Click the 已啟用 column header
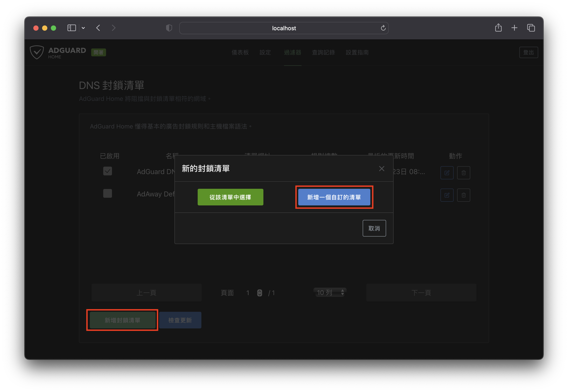Screen dimensions: 568x392 click(x=110, y=156)
